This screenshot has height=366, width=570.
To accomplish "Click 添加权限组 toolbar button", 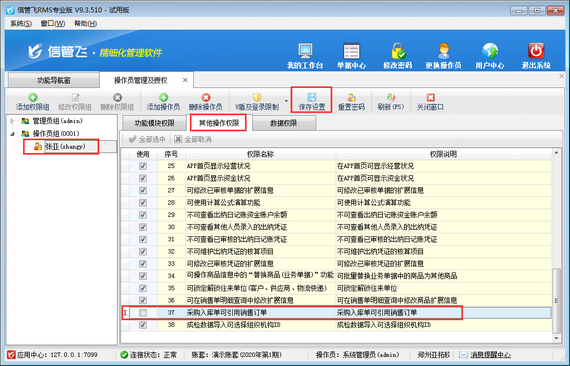I will (x=32, y=101).
